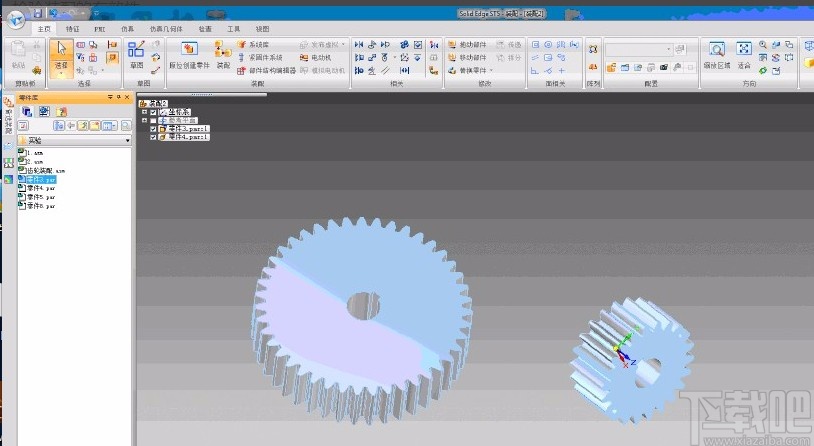Click the 阵列 pattern icon

(x=593, y=49)
